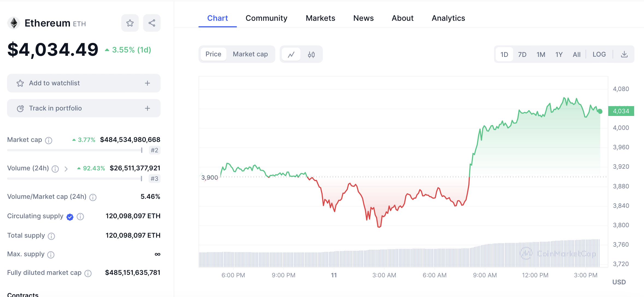
Task: Toggle chart to Market cap view
Action: pyautogui.click(x=250, y=54)
